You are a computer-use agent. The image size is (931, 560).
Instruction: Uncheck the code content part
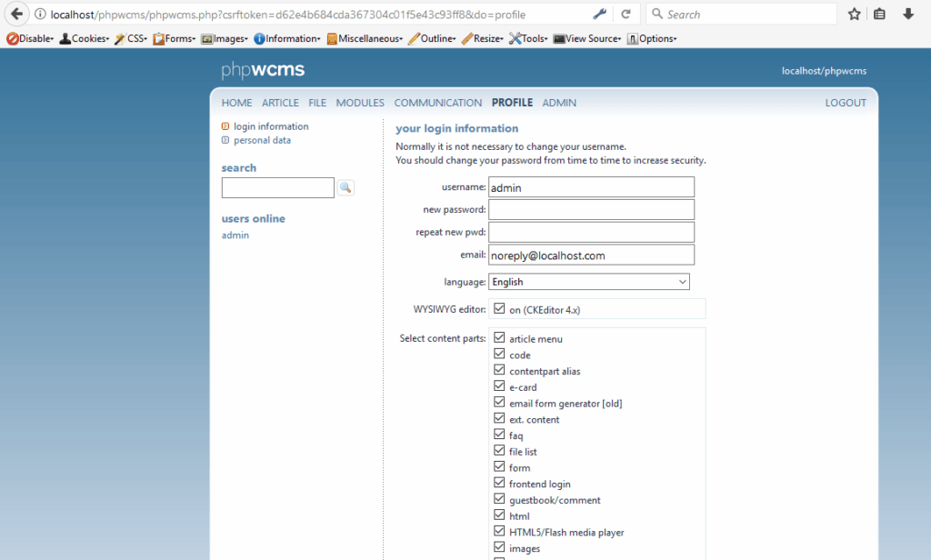(x=499, y=354)
